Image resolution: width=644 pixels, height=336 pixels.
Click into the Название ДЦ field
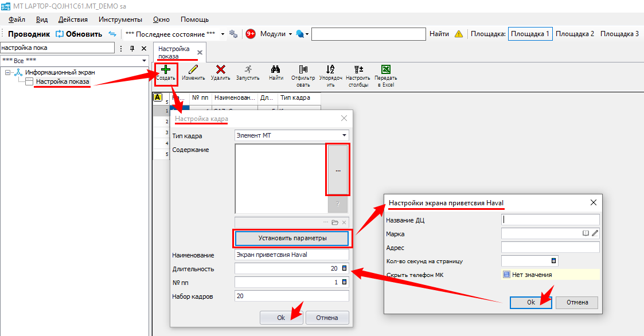point(551,220)
